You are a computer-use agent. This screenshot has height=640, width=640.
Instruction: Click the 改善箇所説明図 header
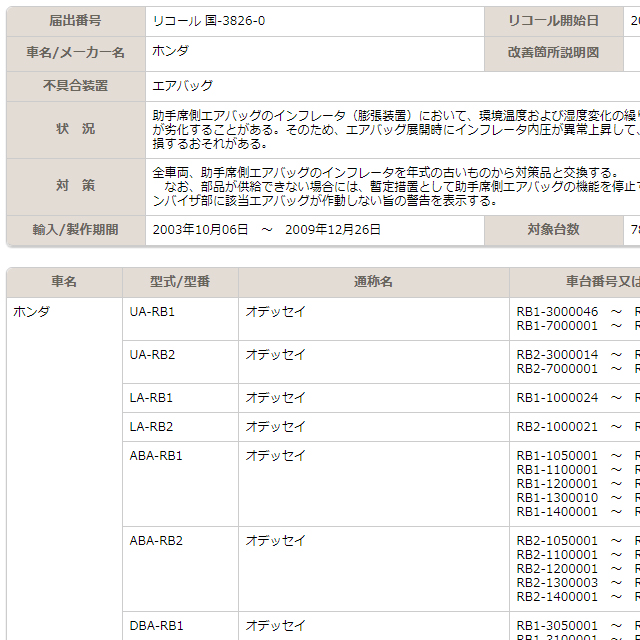(553, 53)
